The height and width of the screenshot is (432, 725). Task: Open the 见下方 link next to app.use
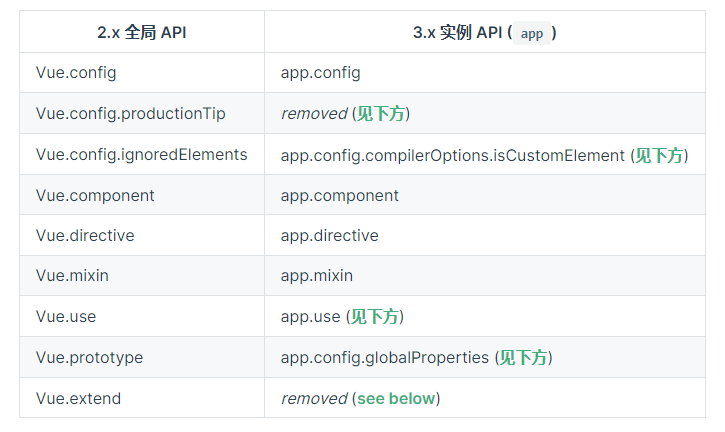(x=375, y=316)
